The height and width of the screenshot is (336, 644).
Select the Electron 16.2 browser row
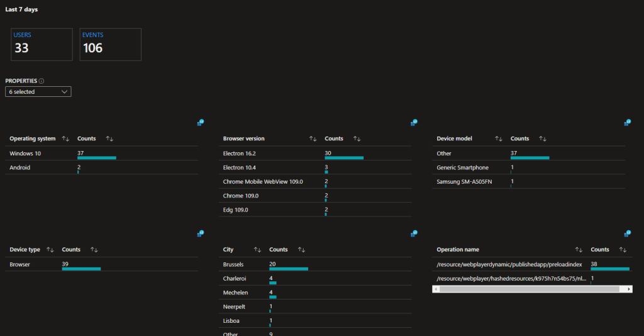pyautogui.click(x=240, y=154)
